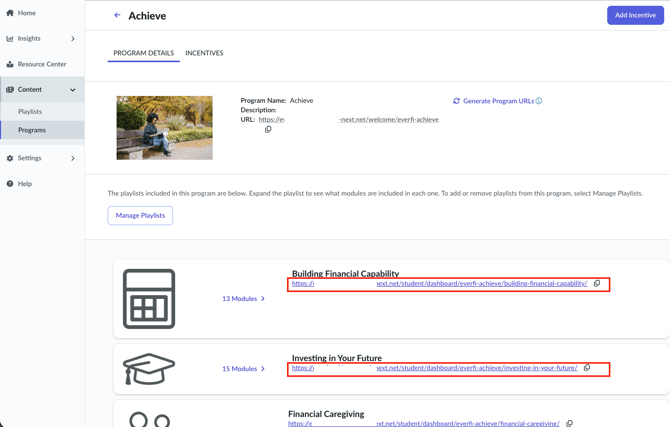The image size is (670, 427).
Task: Click the Settings gear icon
Action: coord(10,158)
